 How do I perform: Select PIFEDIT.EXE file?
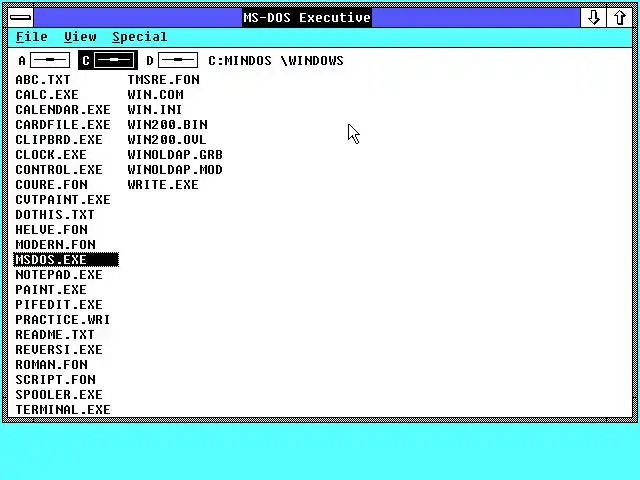click(59, 304)
